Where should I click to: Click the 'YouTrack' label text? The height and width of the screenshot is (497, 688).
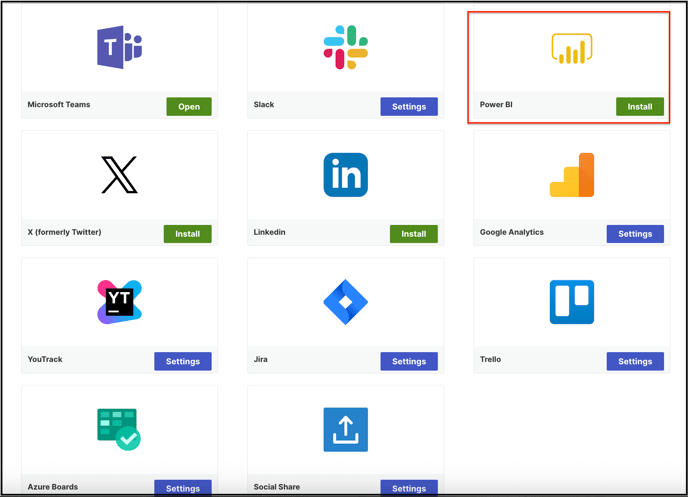point(45,359)
